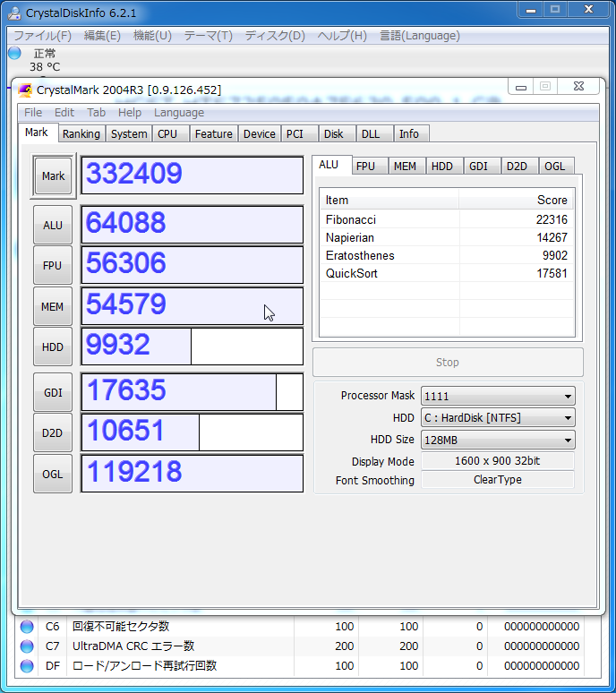
Task: Open the ディスク(D) menu in CrystalDiskInfo
Action: coord(275,35)
